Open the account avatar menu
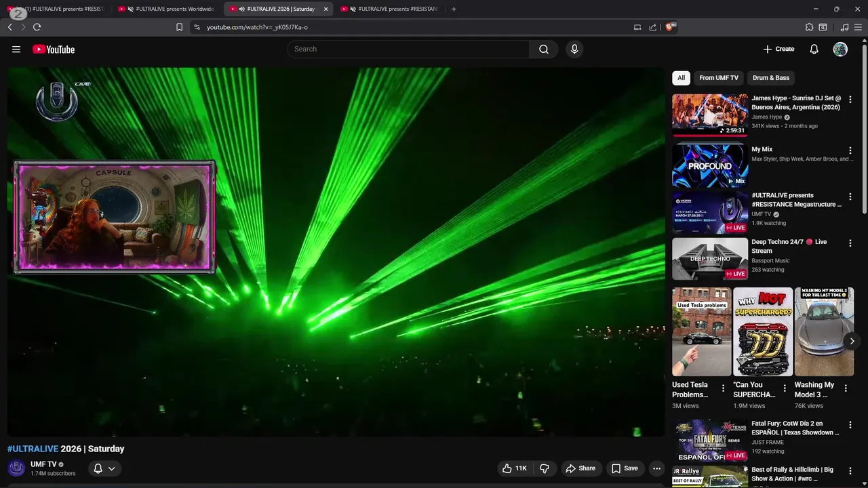This screenshot has height=488, width=868. [840, 49]
